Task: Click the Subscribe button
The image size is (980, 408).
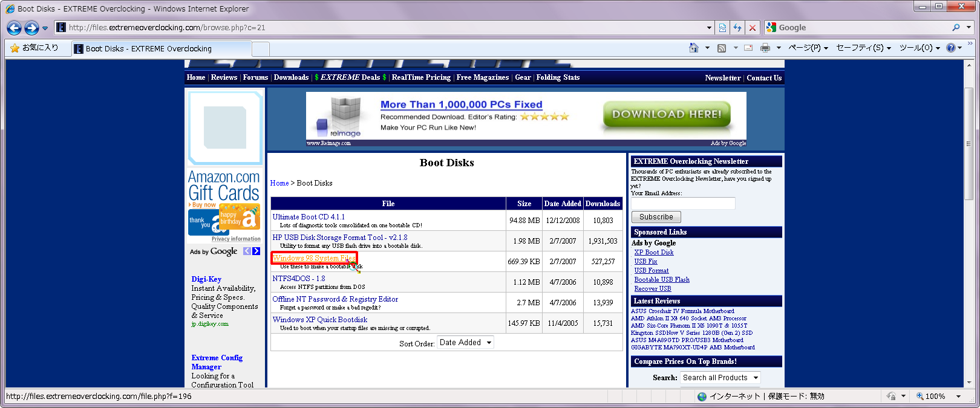Action: pyautogui.click(x=656, y=217)
